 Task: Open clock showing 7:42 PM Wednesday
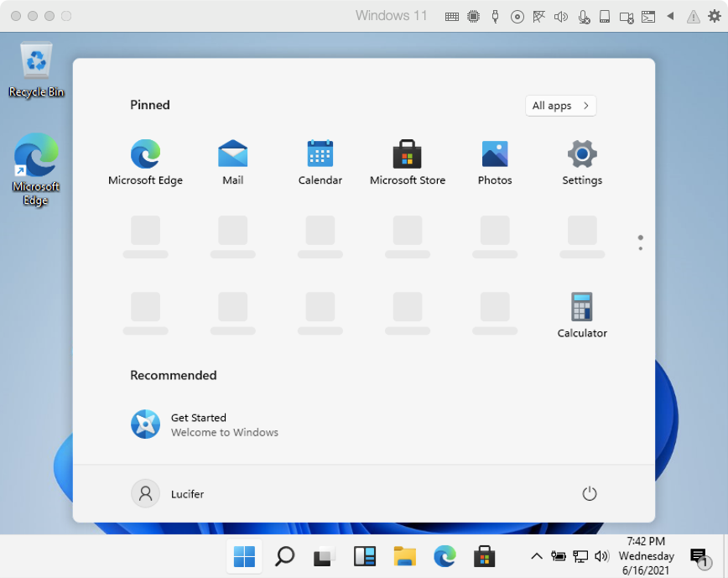pos(646,556)
